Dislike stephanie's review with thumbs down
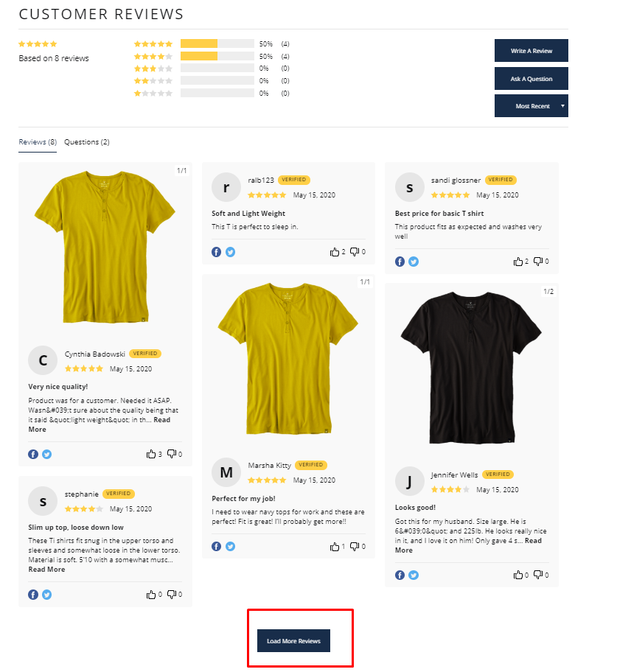617x672 pixels. click(172, 594)
